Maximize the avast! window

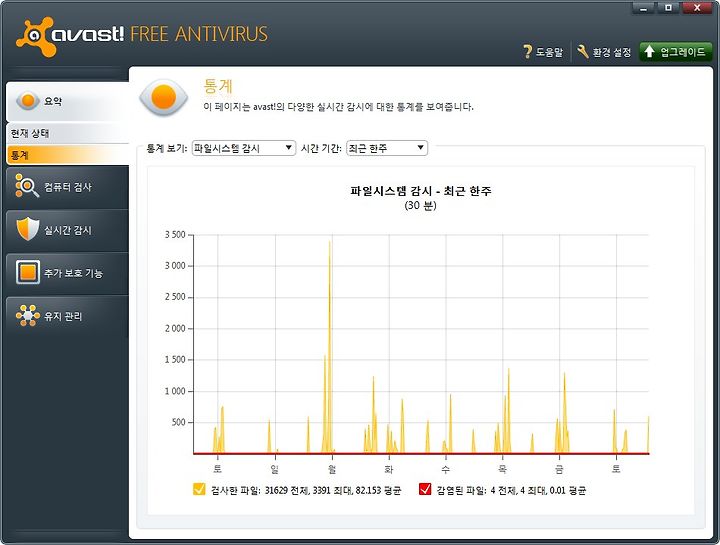pyautogui.click(x=669, y=8)
